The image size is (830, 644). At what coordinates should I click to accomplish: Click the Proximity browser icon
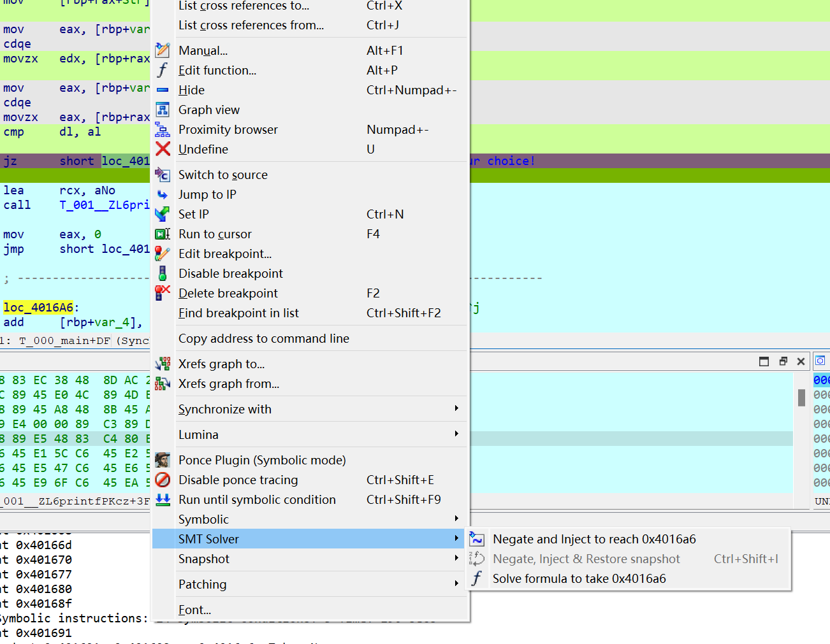pos(163,129)
